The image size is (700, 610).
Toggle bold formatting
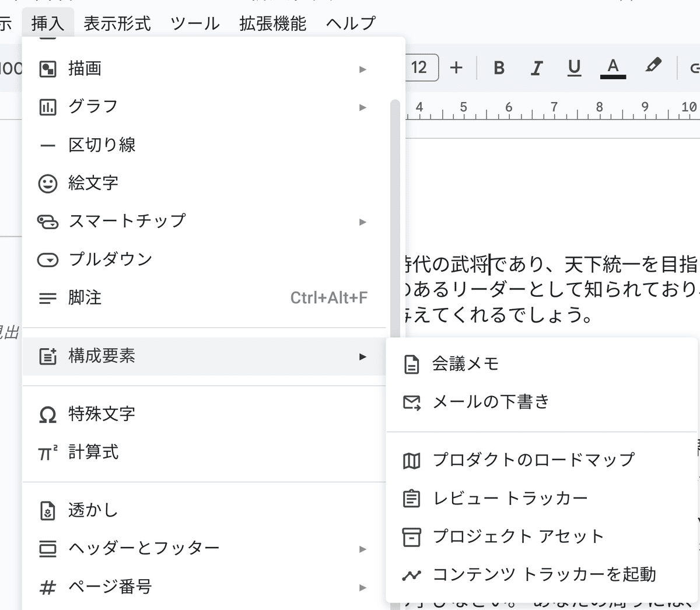(x=499, y=68)
